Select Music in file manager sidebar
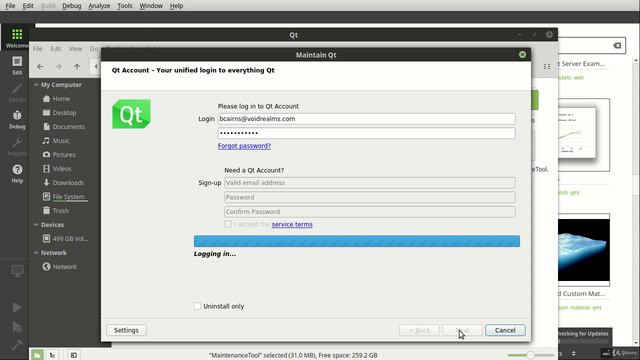Viewport: 640px width, 360px height. pos(61,141)
